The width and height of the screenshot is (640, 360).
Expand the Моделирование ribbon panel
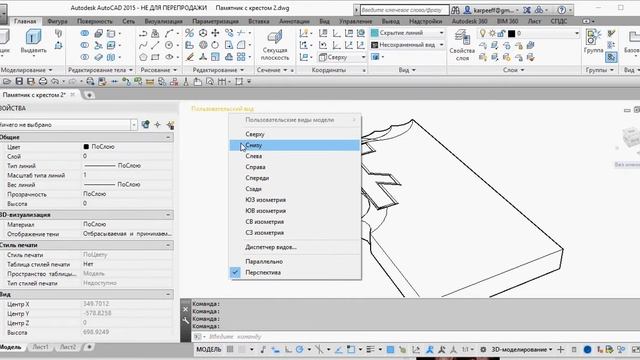click(26, 70)
